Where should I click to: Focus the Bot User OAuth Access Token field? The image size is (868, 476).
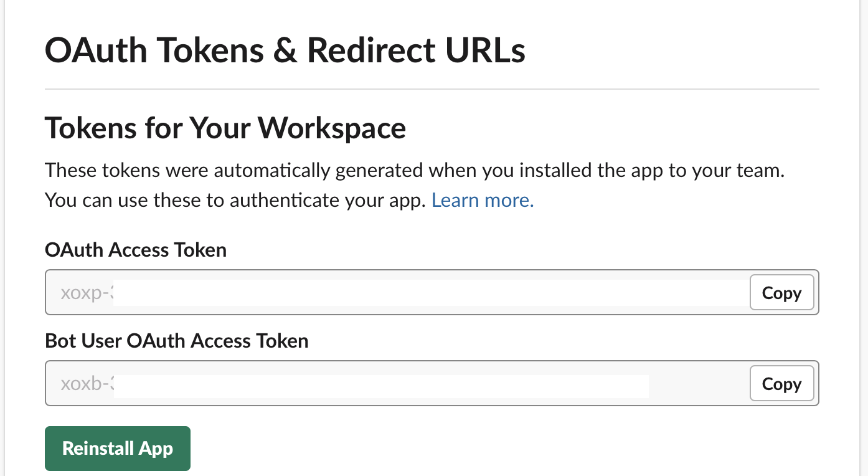pyautogui.click(x=432, y=383)
